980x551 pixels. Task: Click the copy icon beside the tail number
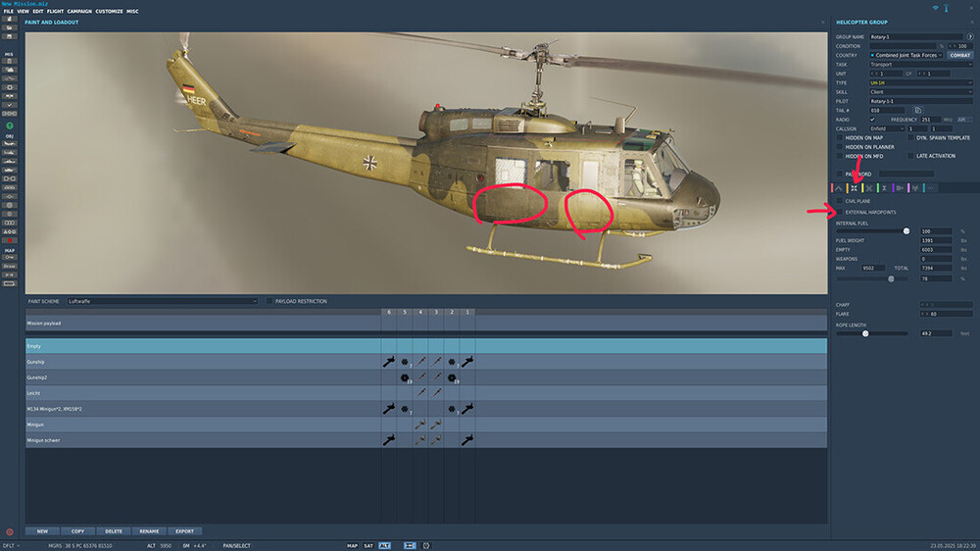pyautogui.click(x=918, y=110)
